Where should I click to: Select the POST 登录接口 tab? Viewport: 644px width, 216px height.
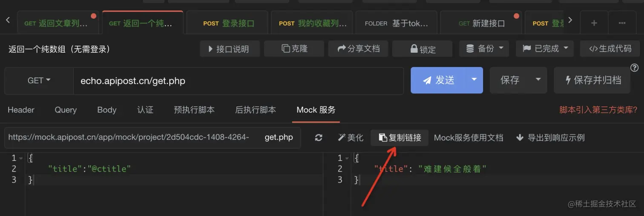pyautogui.click(x=228, y=23)
